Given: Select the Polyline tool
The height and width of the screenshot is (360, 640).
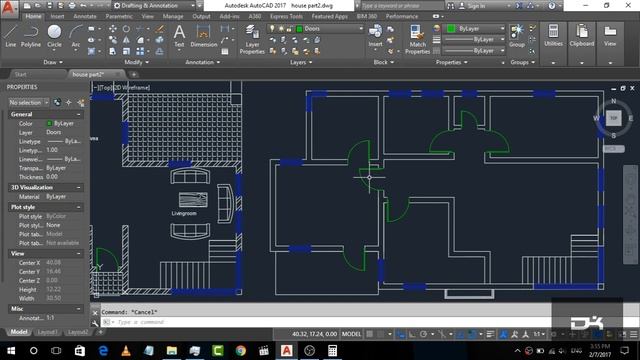Looking at the screenshot, I should click(31, 36).
